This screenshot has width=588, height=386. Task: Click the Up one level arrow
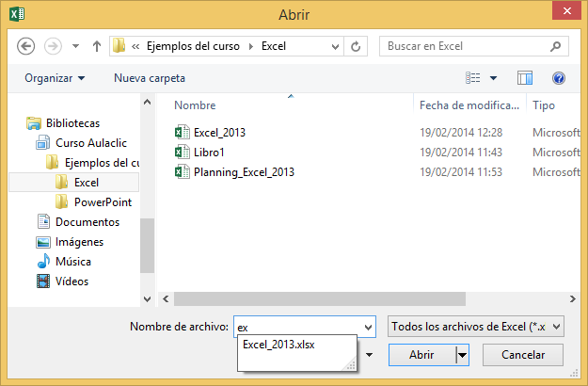point(97,45)
